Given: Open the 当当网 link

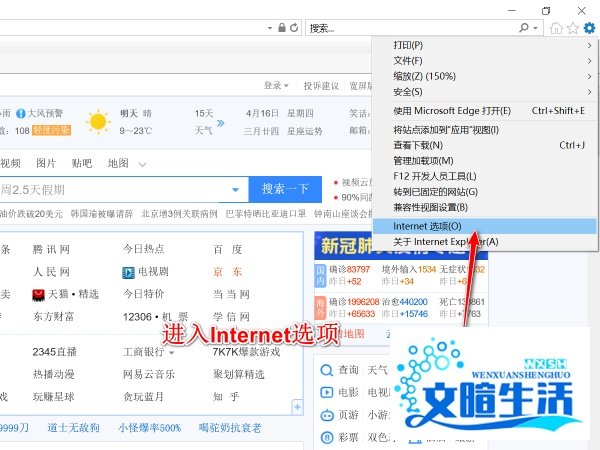Looking at the screenshot, I should pos(232,295).
